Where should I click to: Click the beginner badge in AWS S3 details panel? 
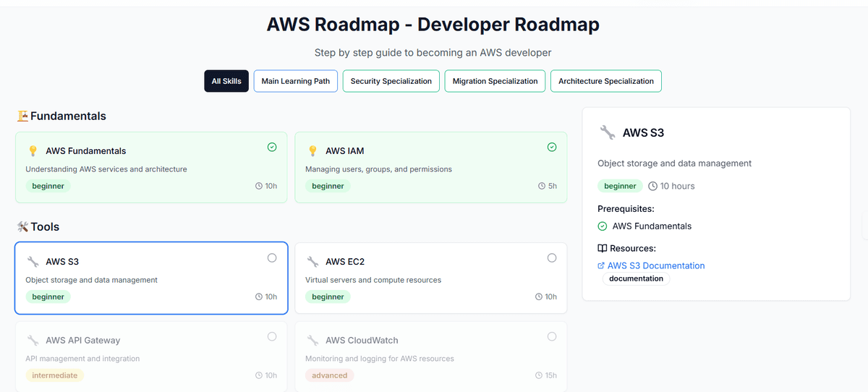pyautogui.click(x=620, y=186)
